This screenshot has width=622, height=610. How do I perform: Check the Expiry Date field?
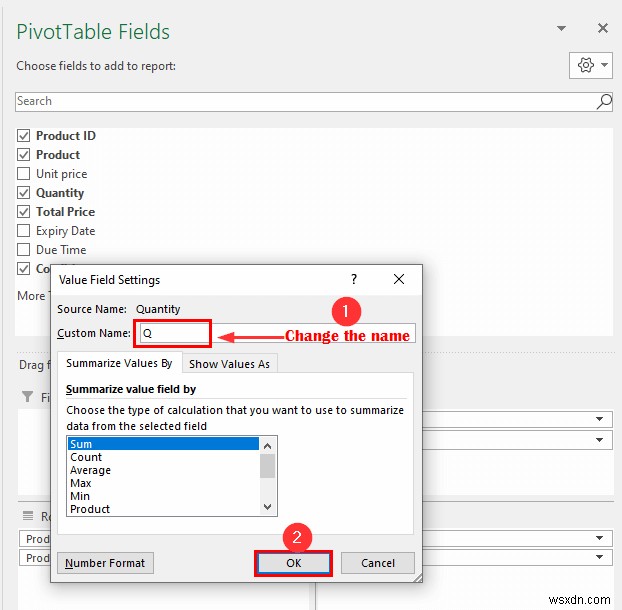23,231
